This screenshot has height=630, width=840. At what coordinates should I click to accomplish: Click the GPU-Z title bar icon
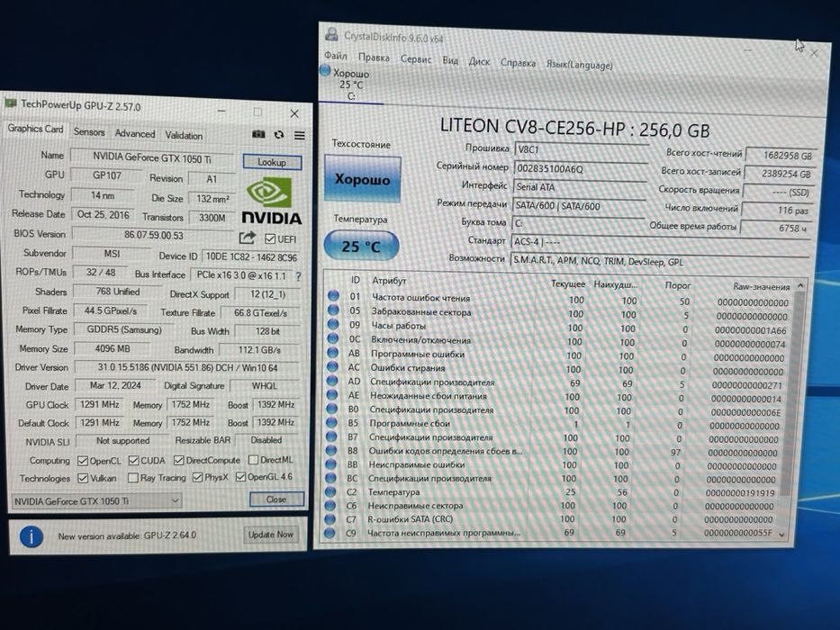(x=11, y=103)
